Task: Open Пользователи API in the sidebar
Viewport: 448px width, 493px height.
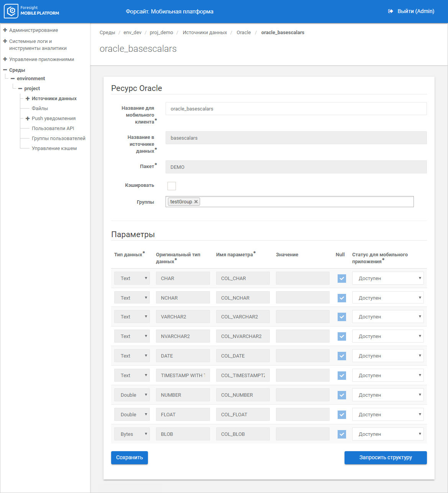Action: pyautogui.click(x=53, y=129)
